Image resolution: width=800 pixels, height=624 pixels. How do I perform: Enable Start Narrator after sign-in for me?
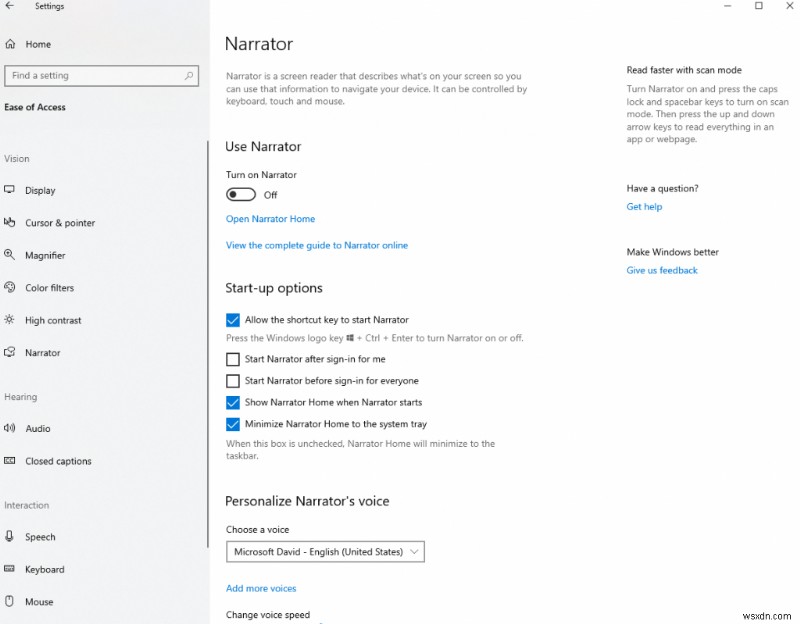[x=232, y=359]
